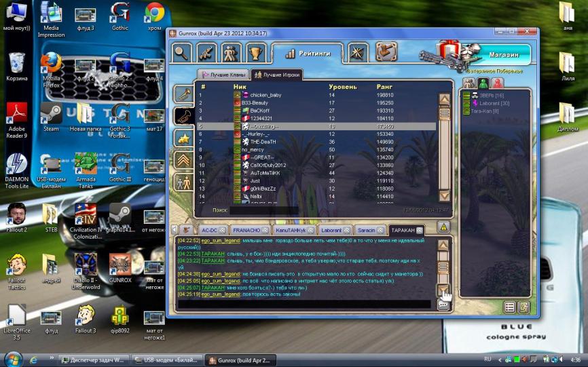This screenshot has height=367, width=588.
Task: Click the chat speech bubble send icon
Action: [x=443, y=305]
